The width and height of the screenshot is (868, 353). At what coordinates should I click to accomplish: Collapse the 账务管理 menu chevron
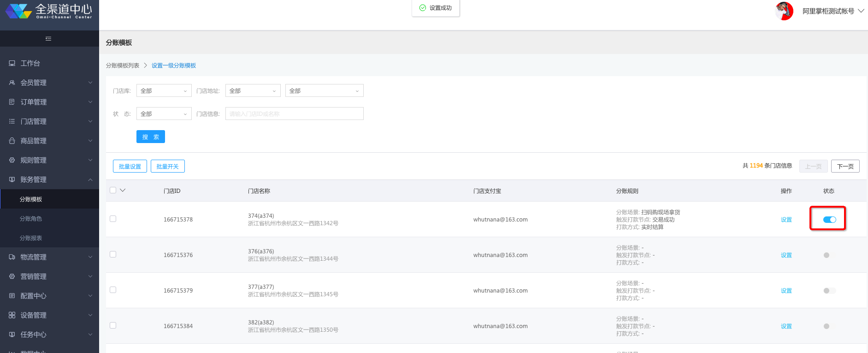(90, 179)
